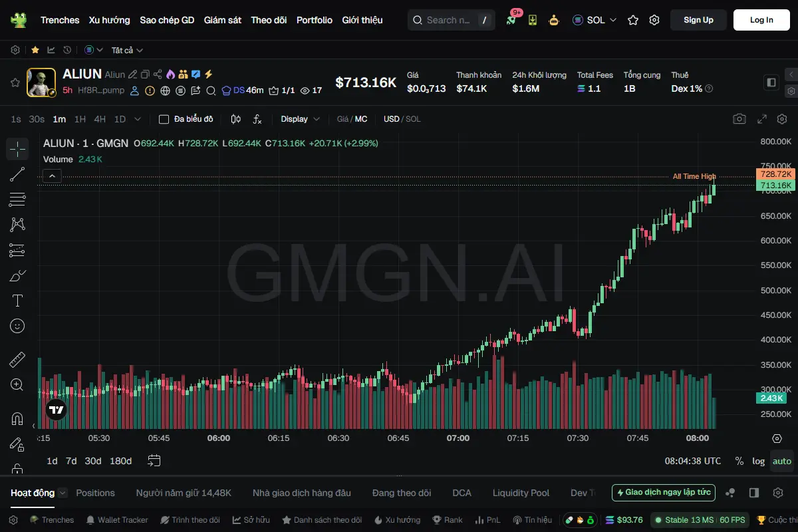The height and width of the screenshot is (532, 798).
Task: Open chart settings gear in chart toolbar
Action: click(x=782, y=119)
